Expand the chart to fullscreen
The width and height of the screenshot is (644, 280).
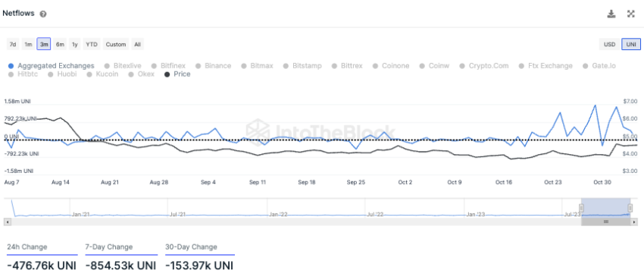pos(631,14)
